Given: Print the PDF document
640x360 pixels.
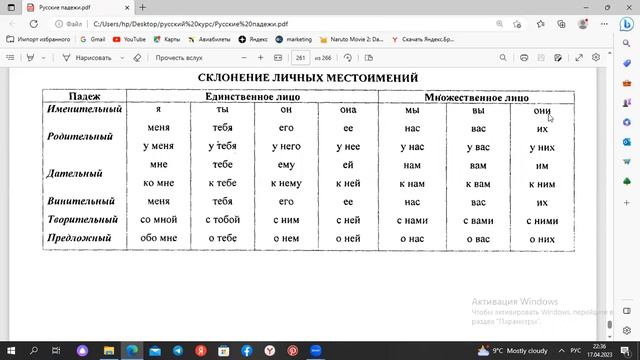Looking at the screenshot, I should [524, 58].
